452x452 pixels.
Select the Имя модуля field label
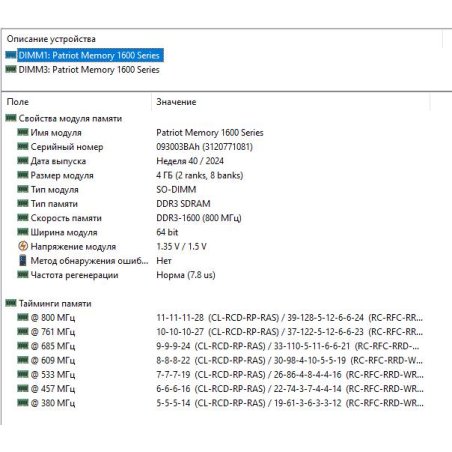[x=56, y=133]
